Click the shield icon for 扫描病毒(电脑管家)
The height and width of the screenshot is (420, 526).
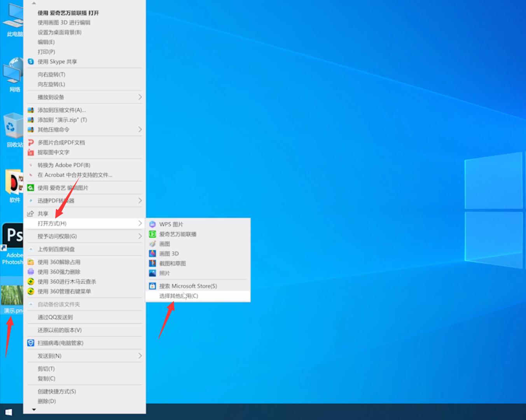point(31,343)
